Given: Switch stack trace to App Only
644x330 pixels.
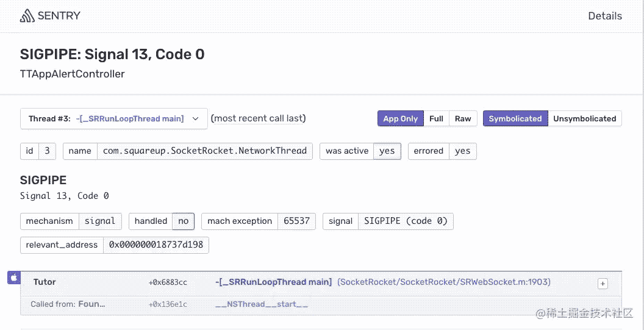Looking at the screenshot, I should pos(400,119).
